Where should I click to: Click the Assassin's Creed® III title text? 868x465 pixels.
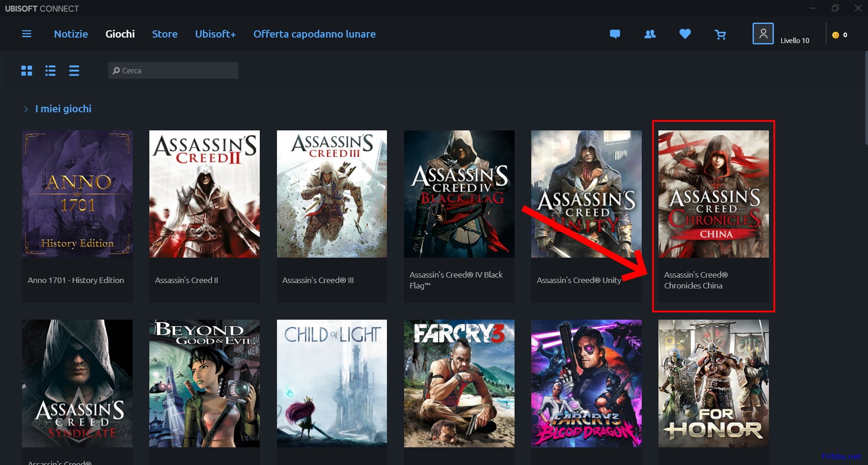click(318, 280)
